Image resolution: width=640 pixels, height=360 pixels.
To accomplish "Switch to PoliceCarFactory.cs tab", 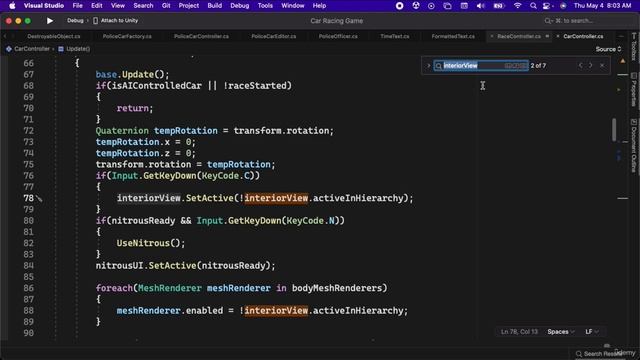I will pos(127,36).
